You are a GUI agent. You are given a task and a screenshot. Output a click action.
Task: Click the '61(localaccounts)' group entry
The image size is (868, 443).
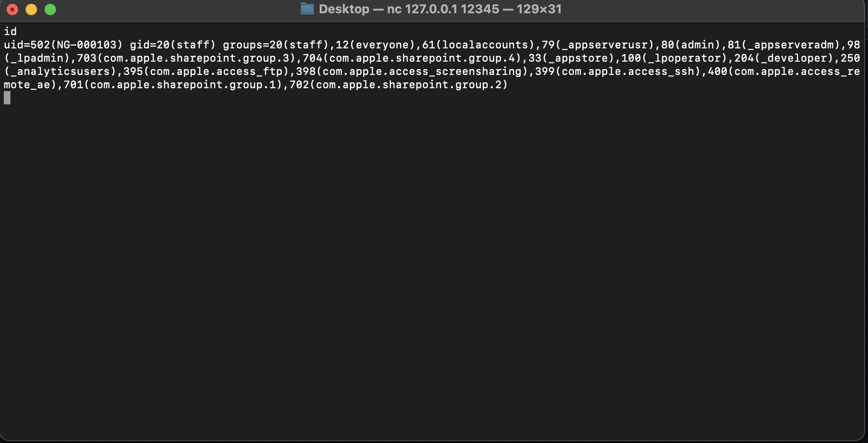coord(479,45)
